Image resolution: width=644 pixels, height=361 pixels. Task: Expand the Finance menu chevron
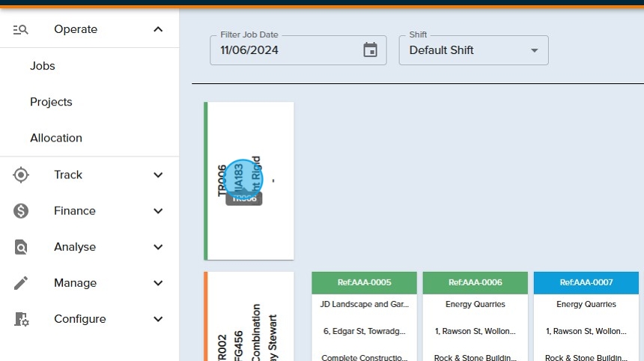point(158,211)
